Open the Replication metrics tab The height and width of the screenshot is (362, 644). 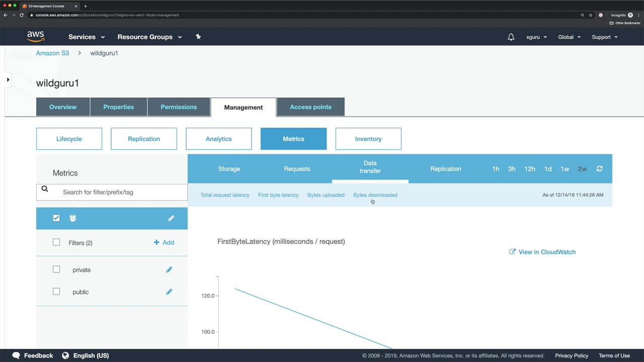[x=446, y=169]
